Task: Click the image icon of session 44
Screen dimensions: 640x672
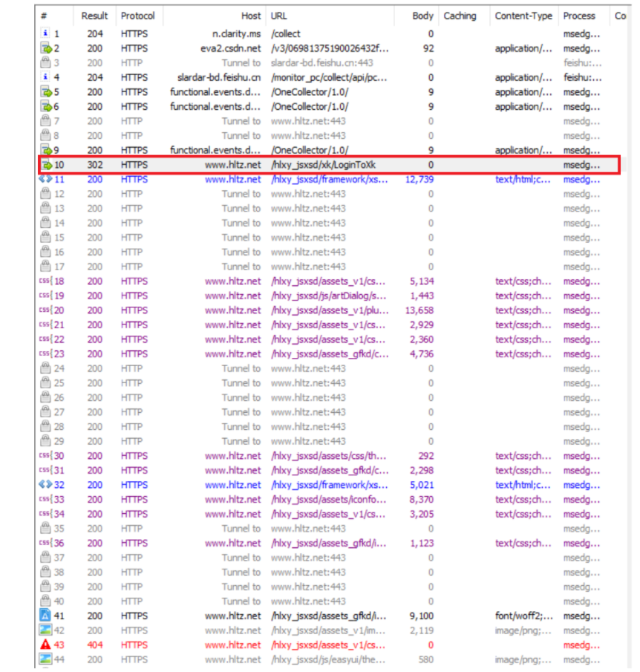Action: (45, 659)
